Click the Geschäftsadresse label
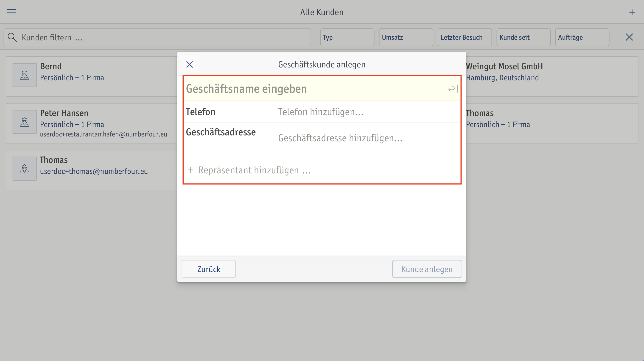Viewport: 644px width, 361px height. point(221,132)
